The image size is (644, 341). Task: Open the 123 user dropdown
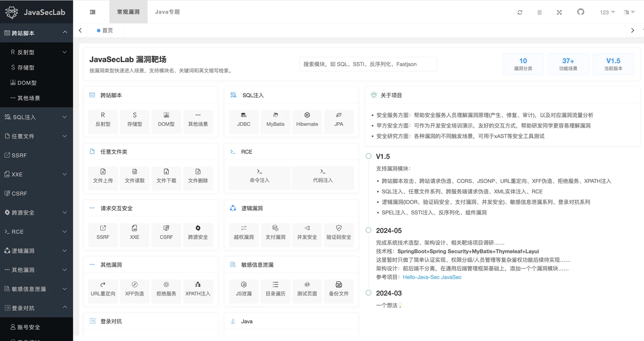tap(607, 12)
